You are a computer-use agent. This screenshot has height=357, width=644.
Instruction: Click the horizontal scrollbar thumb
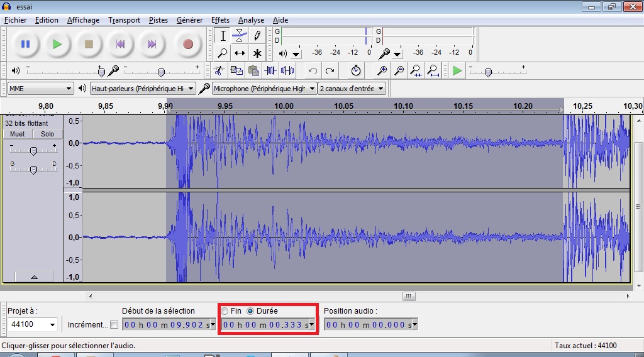pyautogui.click(x=409, y=296)
